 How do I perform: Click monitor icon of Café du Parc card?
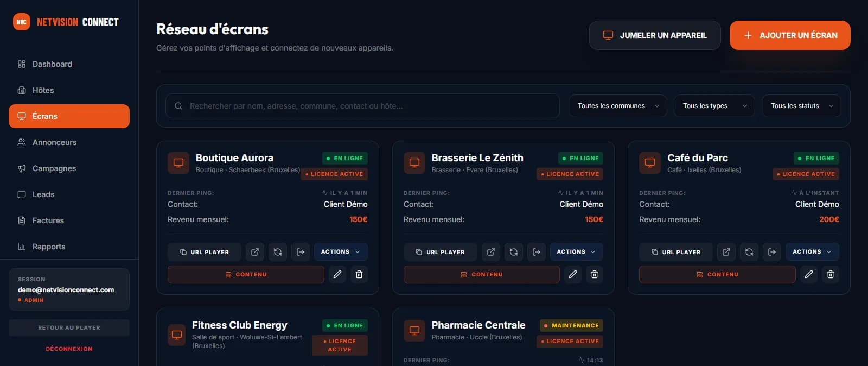(x=650, y=163)
